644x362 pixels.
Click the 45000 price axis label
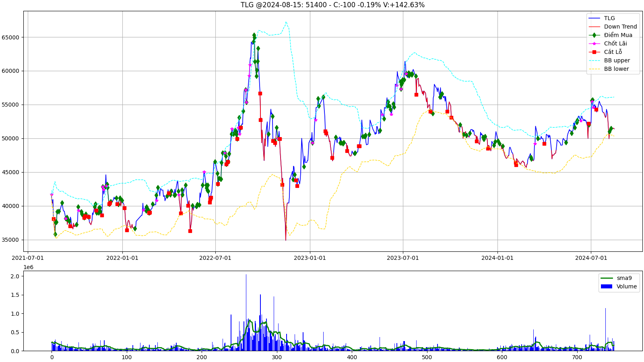(x=10, y=173)
